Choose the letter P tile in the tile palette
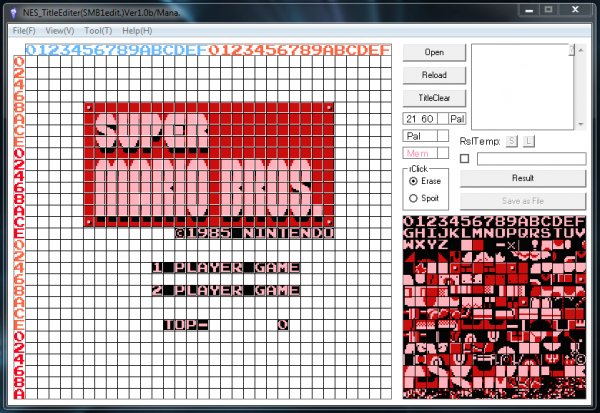The width and height of the screenshot is (600, 413). click(x=512, y=233)
